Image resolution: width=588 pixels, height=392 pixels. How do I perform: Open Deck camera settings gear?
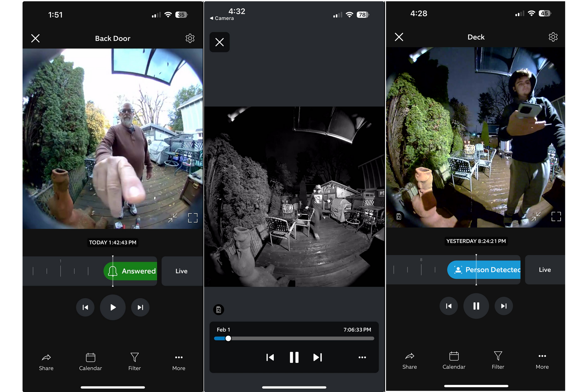553,37
